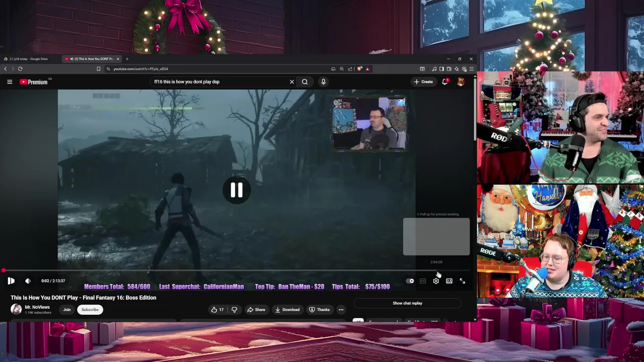Focus the YouTube search input field
The height and width of the screenshot is (362, 644).
[x=219, y=81]
